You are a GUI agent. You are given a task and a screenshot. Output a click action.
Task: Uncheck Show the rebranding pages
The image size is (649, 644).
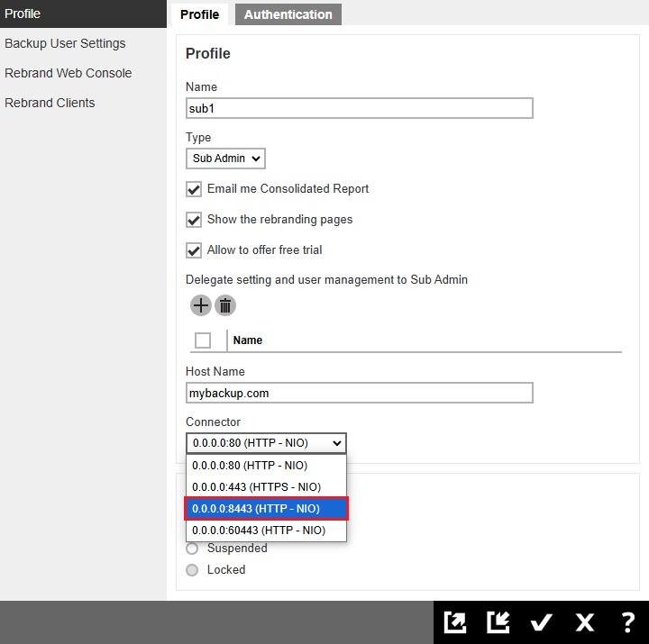194,220
